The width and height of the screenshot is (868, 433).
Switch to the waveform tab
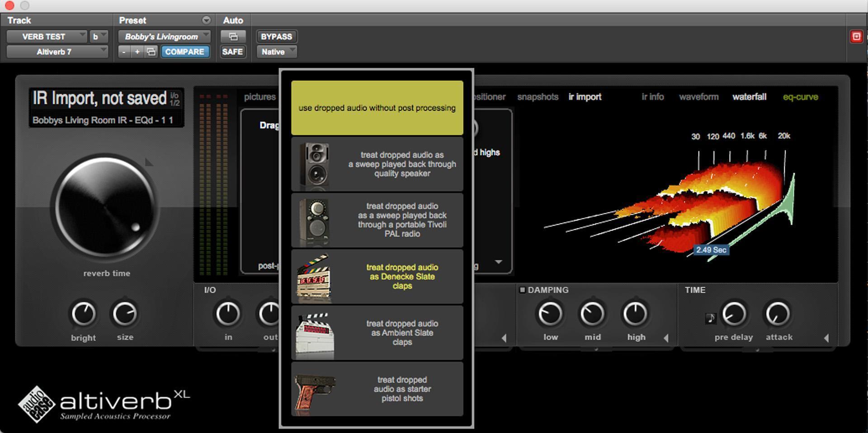point(698,97)
